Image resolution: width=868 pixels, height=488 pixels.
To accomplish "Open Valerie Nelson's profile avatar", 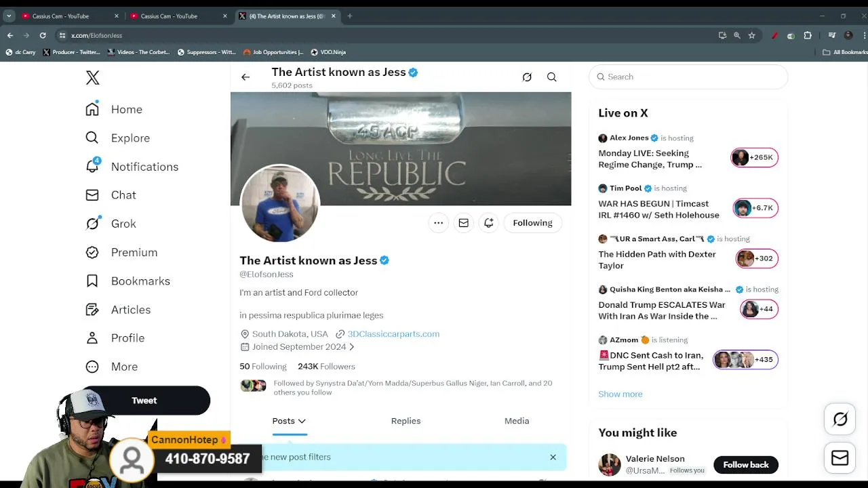I will pyautogui.click(x=610, y=465).
